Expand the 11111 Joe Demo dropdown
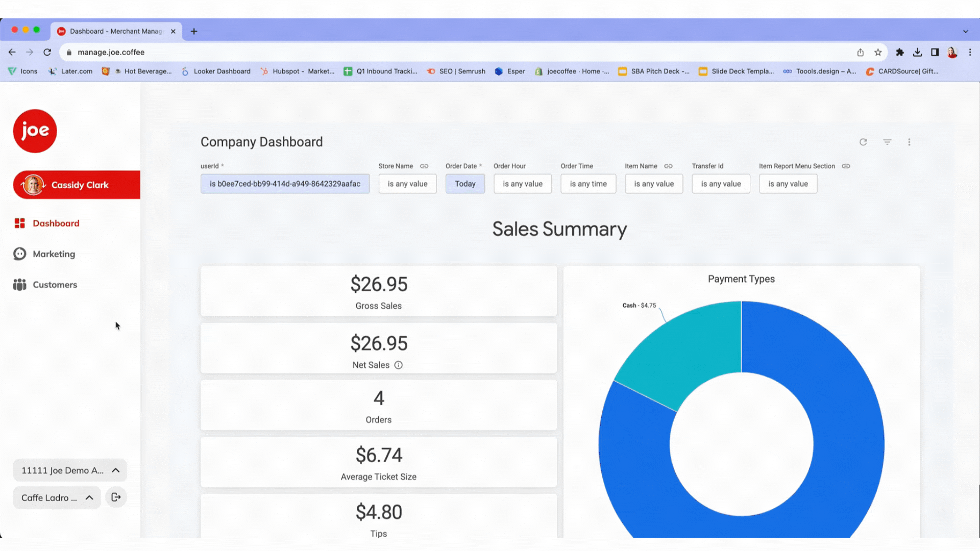The width and height of the screenshot is (980, 551). point(70,470)
